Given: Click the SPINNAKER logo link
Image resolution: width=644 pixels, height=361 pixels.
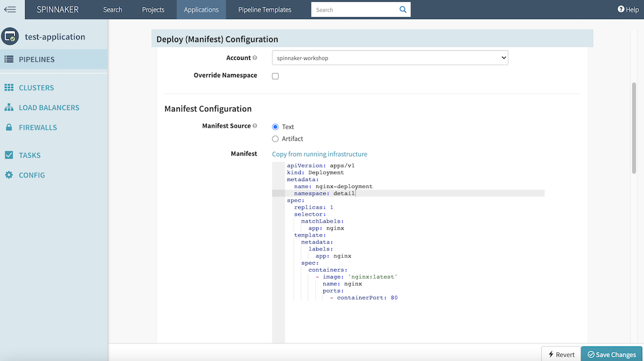Looking at the screenshot, I should pos(57,9).
